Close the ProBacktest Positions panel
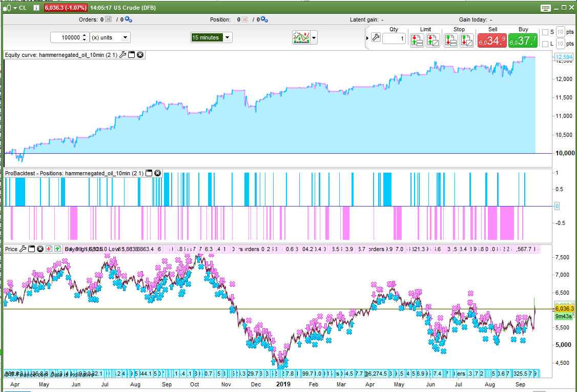 (158, 173)
